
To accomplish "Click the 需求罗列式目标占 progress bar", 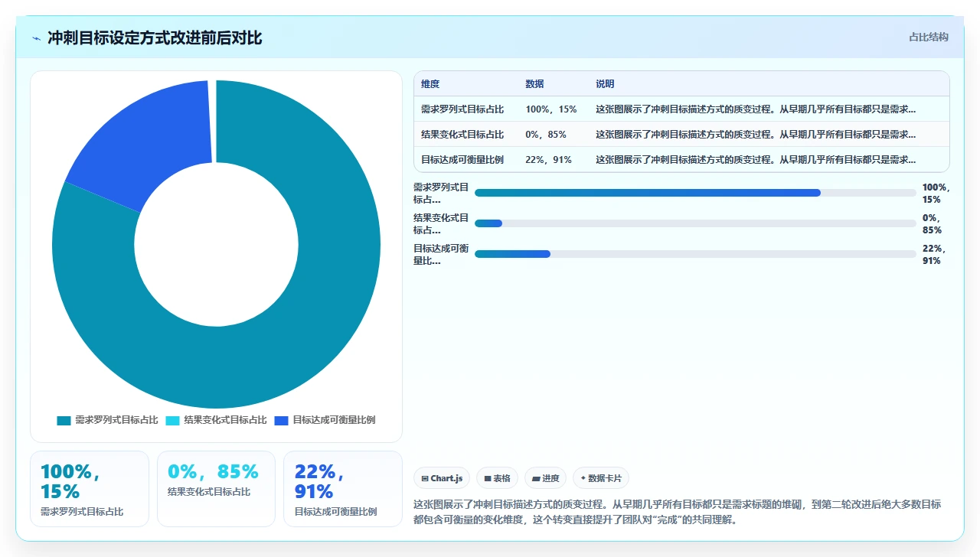I will (x=695, y=193).
